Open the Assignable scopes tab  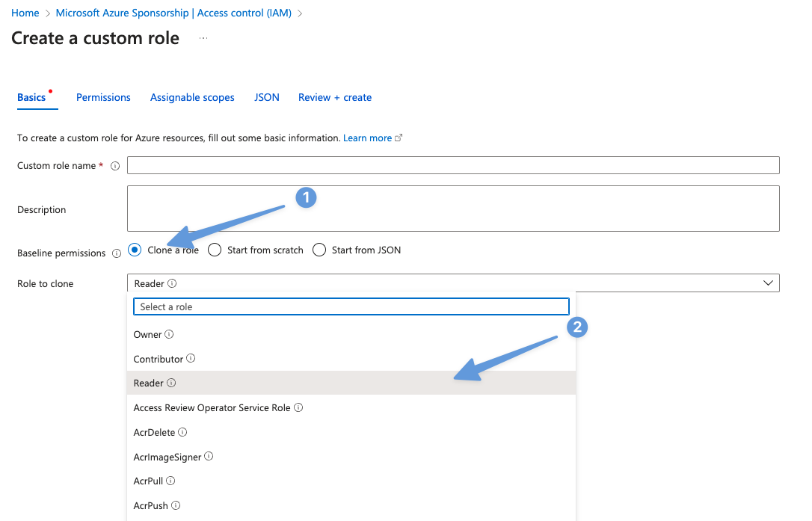click(x=192, y=97)
